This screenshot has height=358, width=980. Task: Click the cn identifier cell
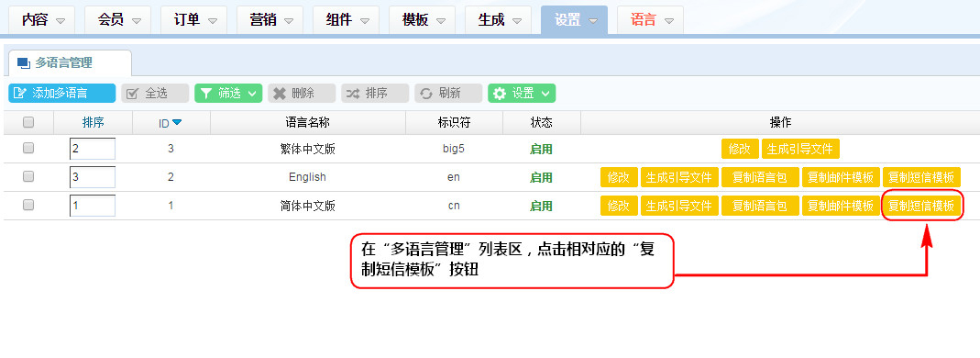pos(454,206)
